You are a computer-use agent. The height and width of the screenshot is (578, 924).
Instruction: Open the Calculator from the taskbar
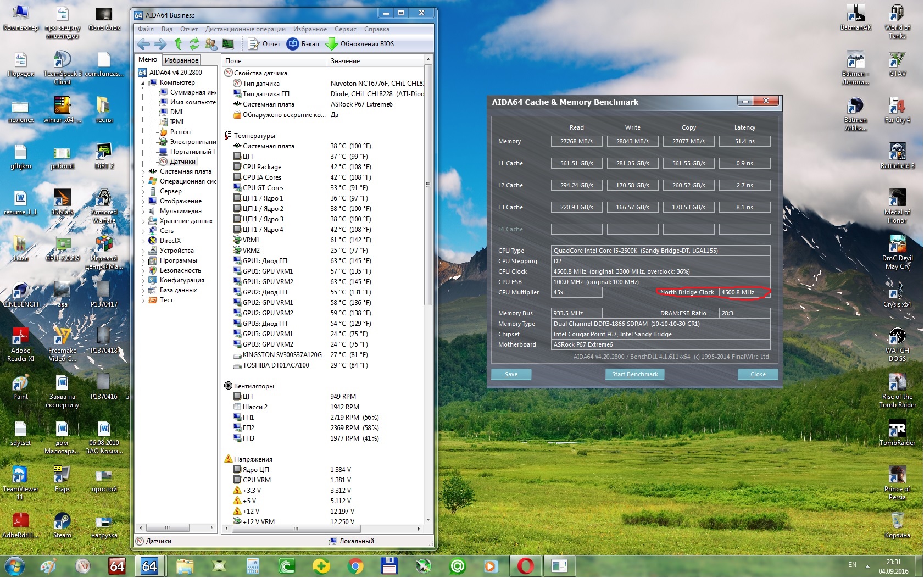point(253,566)
